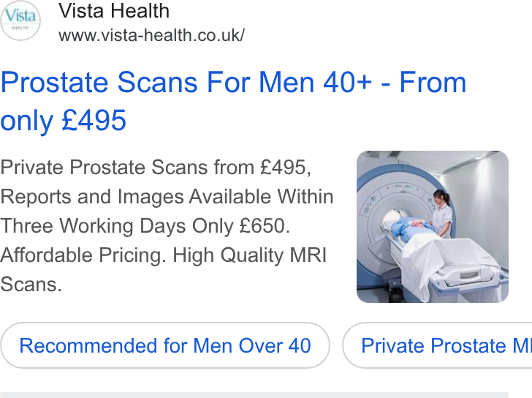Click the word 'From' in the blue headline
The image size is (532, 398).
pos(433,82)
